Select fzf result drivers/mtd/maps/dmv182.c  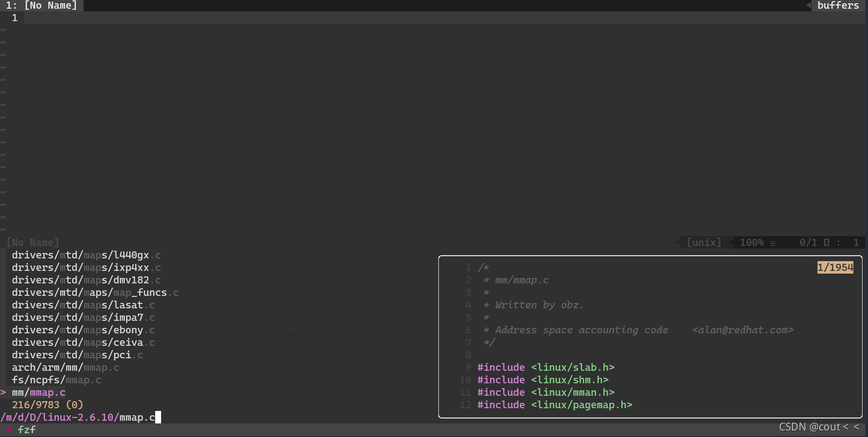click(x=86, y=280)
